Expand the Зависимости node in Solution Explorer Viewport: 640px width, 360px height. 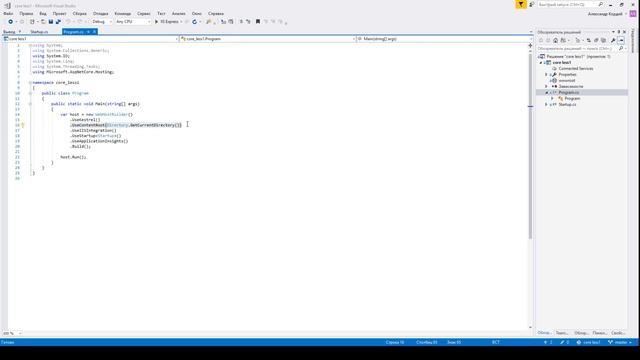tap(546, 87)
